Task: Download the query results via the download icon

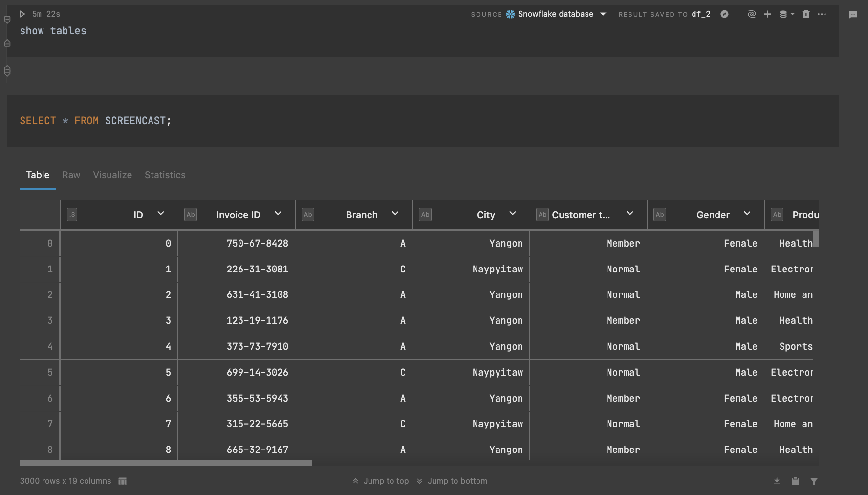Action: click(x=777, y=481)
